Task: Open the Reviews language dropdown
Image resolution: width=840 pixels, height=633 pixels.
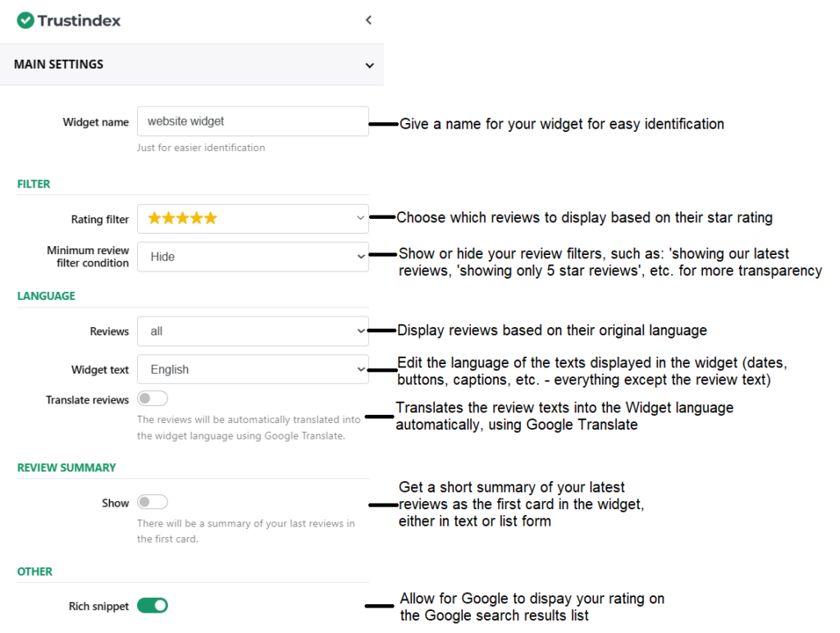Action: pyautogui.click(x=253, y=331)
